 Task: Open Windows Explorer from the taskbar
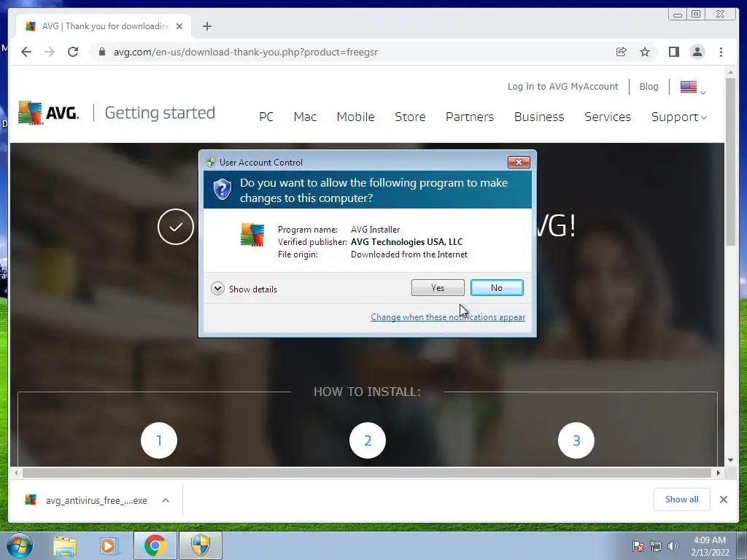point(65,545)
